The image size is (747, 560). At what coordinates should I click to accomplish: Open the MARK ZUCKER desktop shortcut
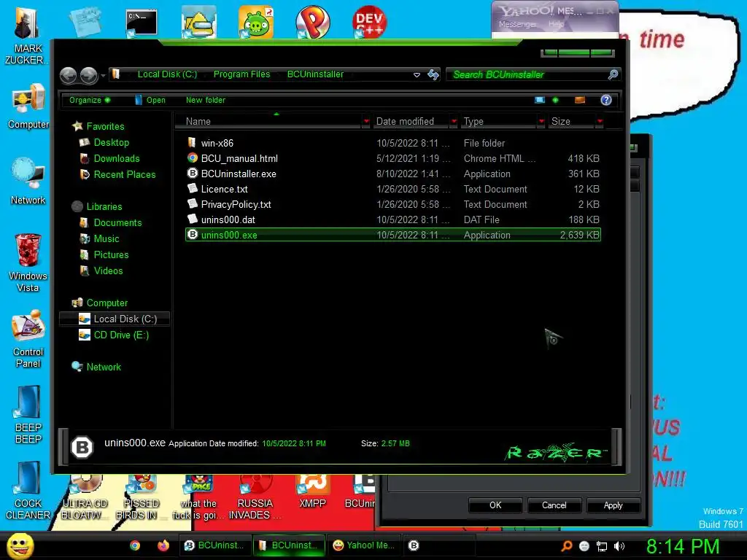[x=27, y=36]
